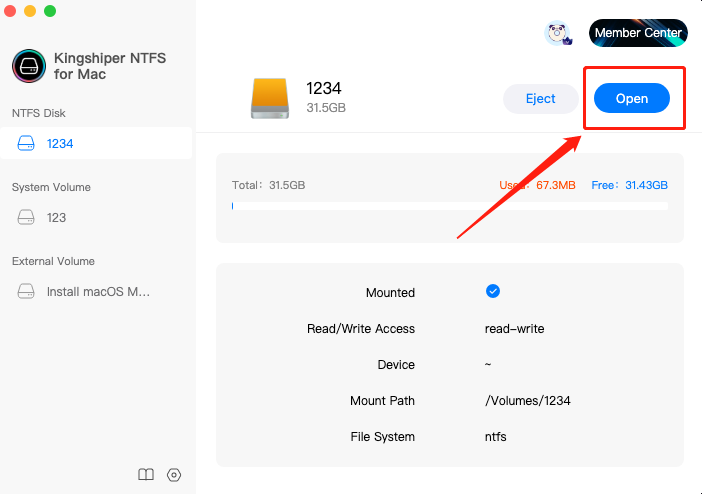Click the NTFS Disk section header
Screen dimensions: 702x494
39,113
